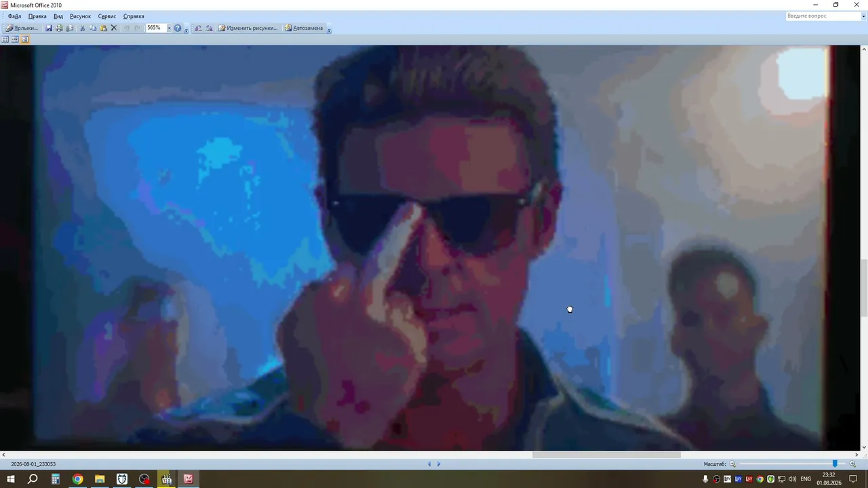Open the Сервис menu
Screen dimensions: 868x488
(x=107, y=16)
